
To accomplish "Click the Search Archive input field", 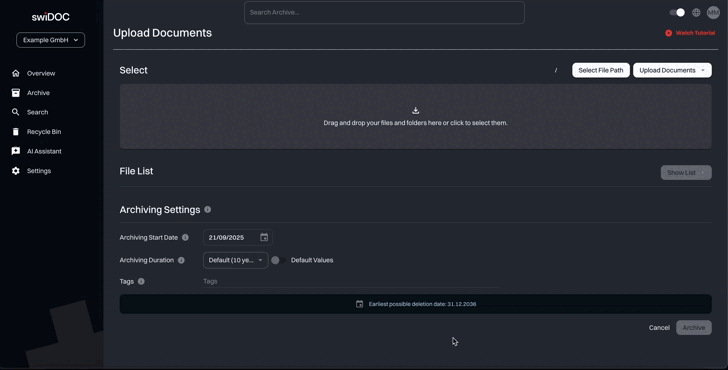I will 384,13.
